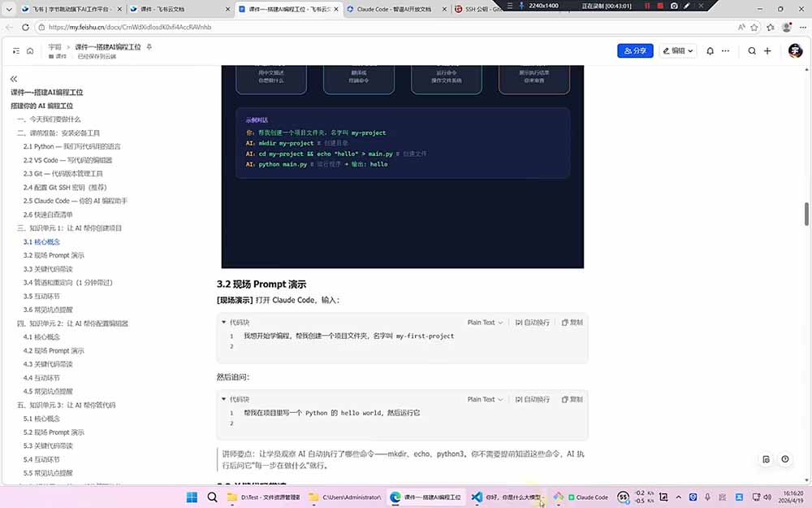Image resolution: width=812 pixels, height=508 pixels.
Task: Click the 宇哥 breadcrumb link
Action: [x=54, y=46]
